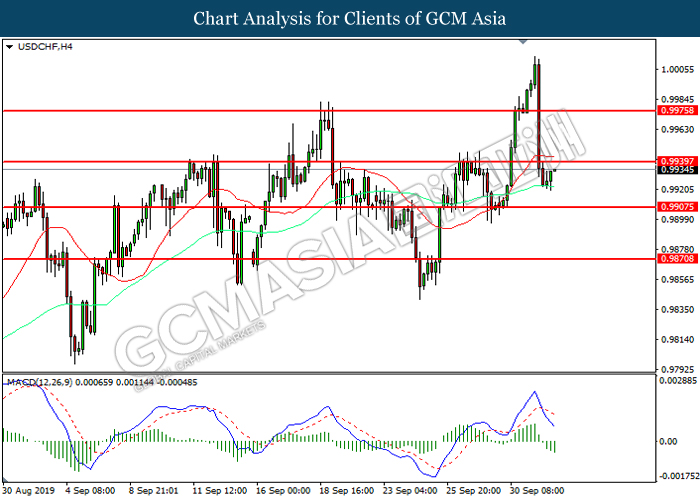Click the 4 Sep 08:00 time label
Screen dimensions: 700x500
click(90, 491)
